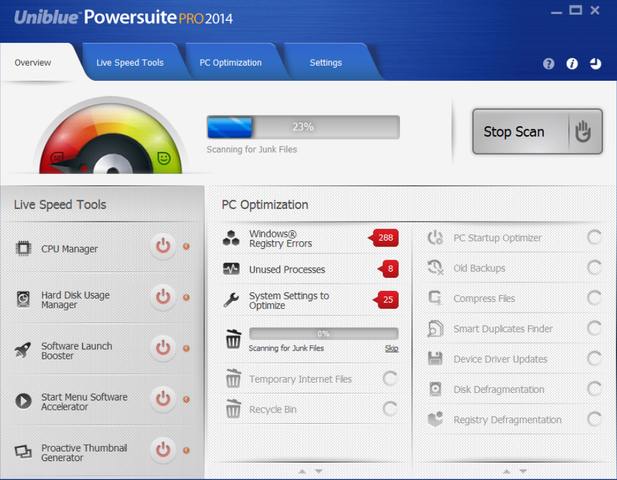
Task: Click the junk files trash can icon
Action: (233, 339)
